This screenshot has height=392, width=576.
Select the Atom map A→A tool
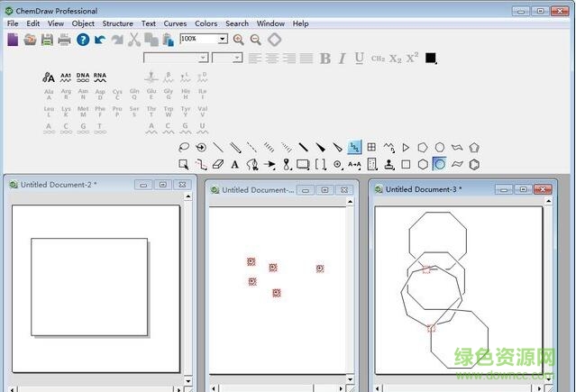coord(354,164)
